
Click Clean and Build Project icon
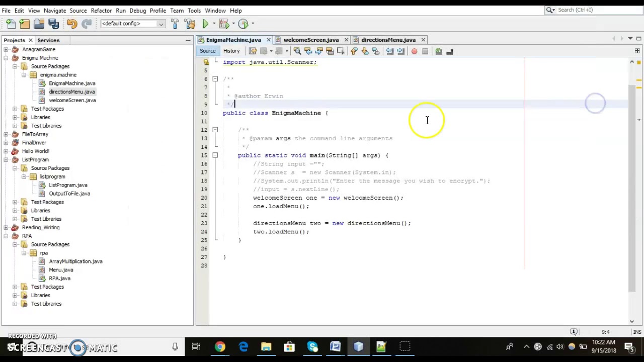pyautogui.click(x=190, y=24)
